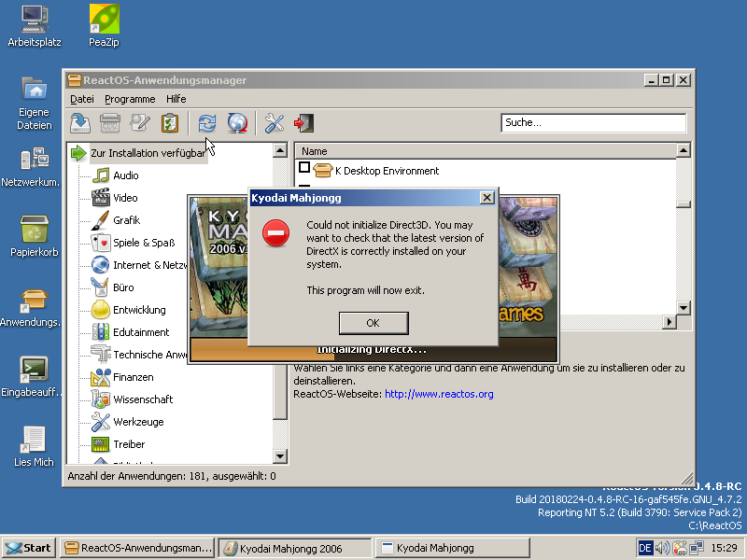Select the Finanzen category

click(x=123, y=377)
